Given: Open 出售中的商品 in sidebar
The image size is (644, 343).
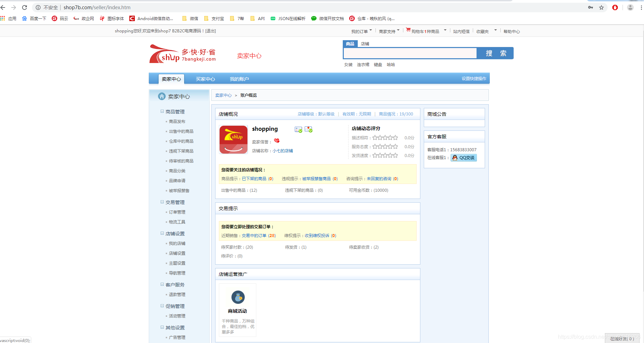Looking at the screenshot, I should point(181,131).
